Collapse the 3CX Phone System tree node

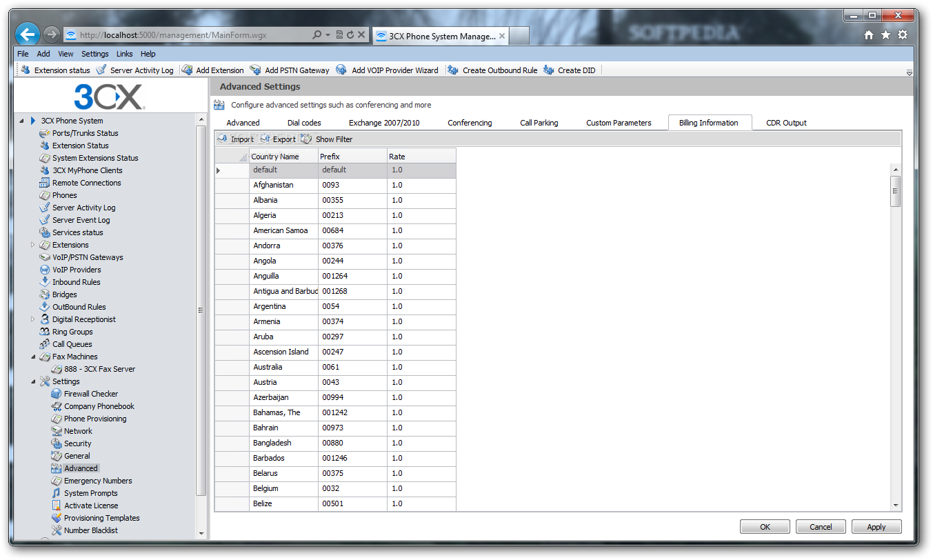(21, 121)
